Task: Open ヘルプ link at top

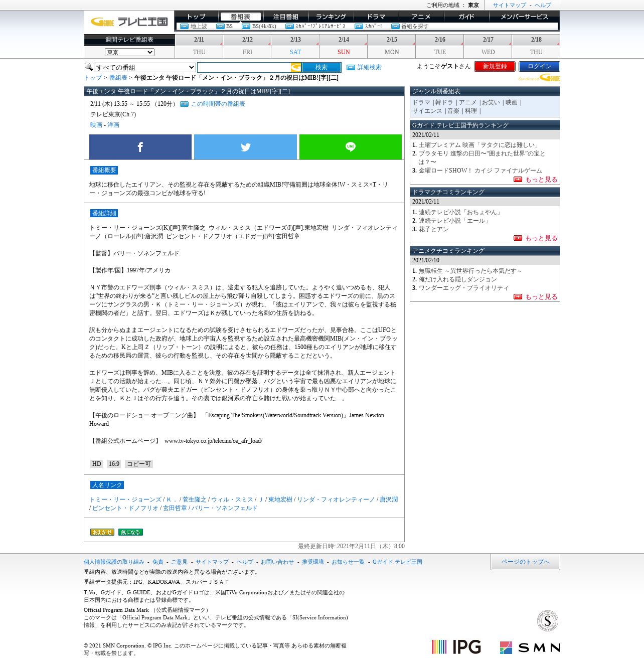Action: pyautogui.click(x=543, y=5)
